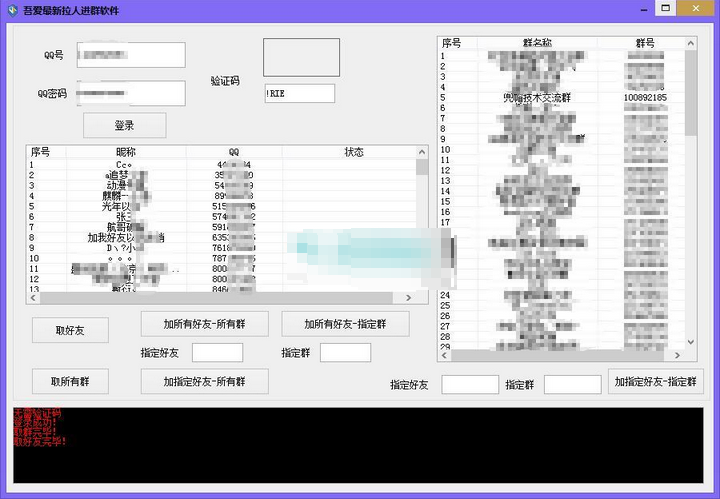Click 加所有好友-指定群 button

tap(345, 324)
